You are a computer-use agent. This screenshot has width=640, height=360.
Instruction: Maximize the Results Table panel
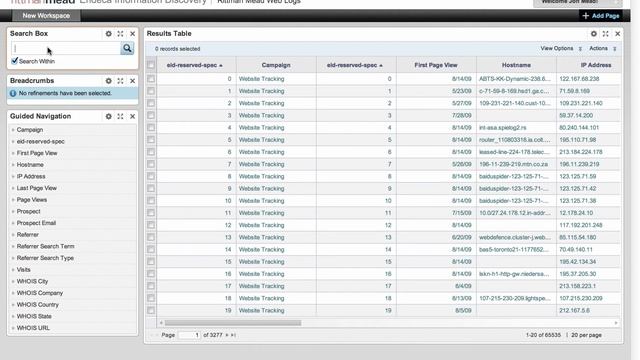point(606,34)
